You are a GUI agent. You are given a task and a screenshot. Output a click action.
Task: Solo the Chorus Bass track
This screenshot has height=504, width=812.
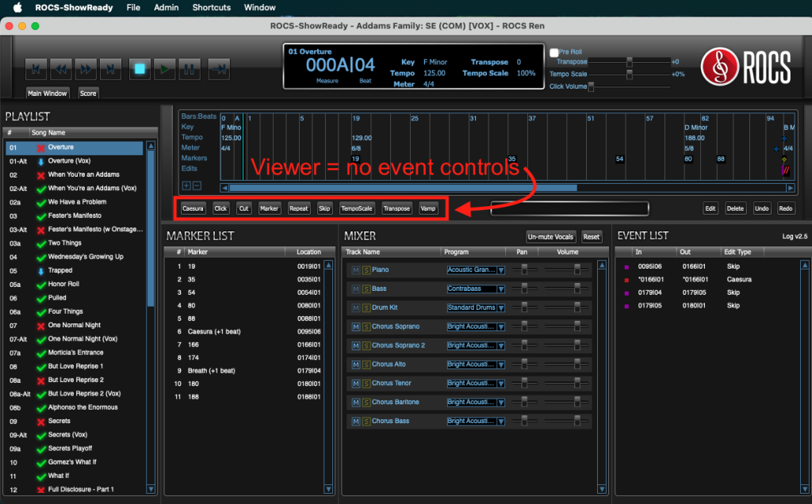366,422
